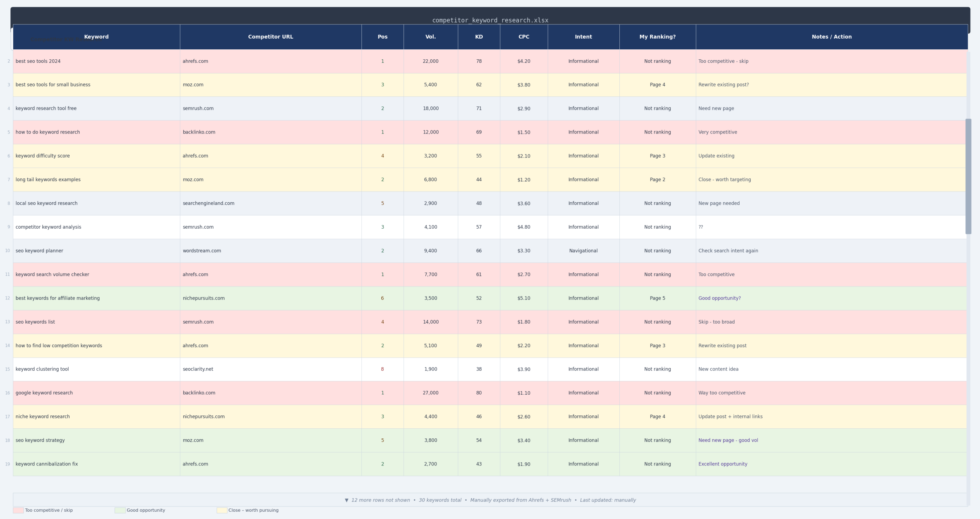Click 'Need new page - good vol' note
Image resolution: width=980 pixels, height=519 pixels.
click(x=728, y=440)
